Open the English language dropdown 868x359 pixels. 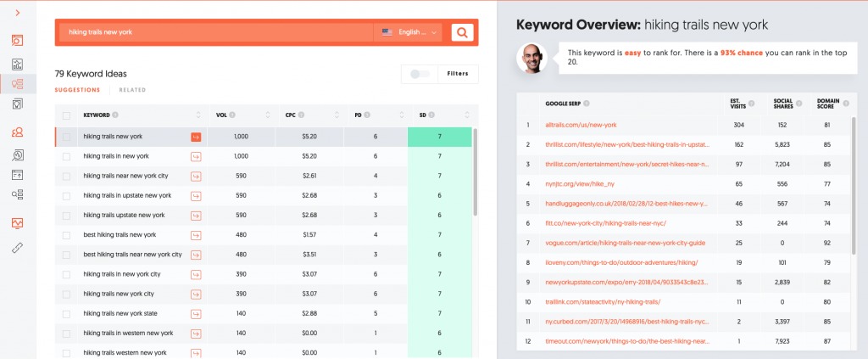tap(409, 32)
